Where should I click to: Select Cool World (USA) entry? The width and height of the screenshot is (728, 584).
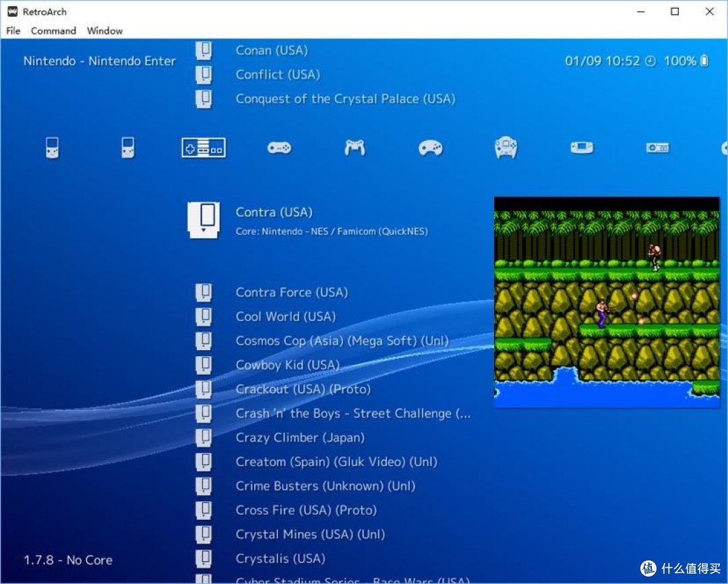pyautogui.click(x=286, y=316)
